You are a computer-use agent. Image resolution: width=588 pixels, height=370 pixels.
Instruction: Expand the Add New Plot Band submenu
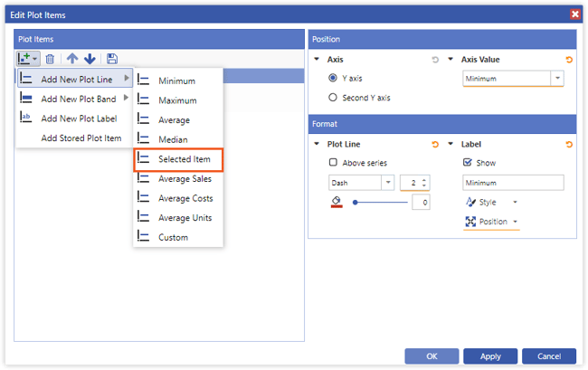[x=74, y=99]
